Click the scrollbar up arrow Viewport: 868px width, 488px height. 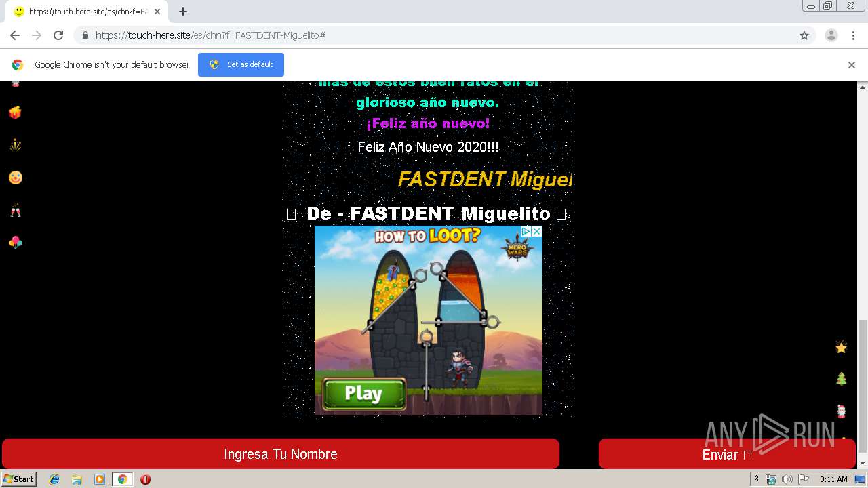pyautogui.click(x=862, y=87)
